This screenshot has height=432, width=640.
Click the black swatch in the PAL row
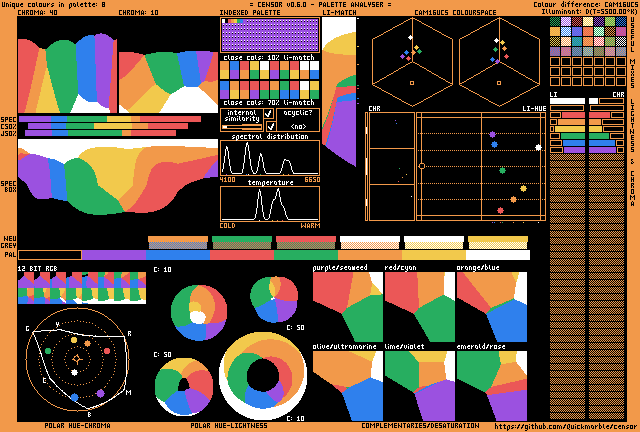[50, 255]
